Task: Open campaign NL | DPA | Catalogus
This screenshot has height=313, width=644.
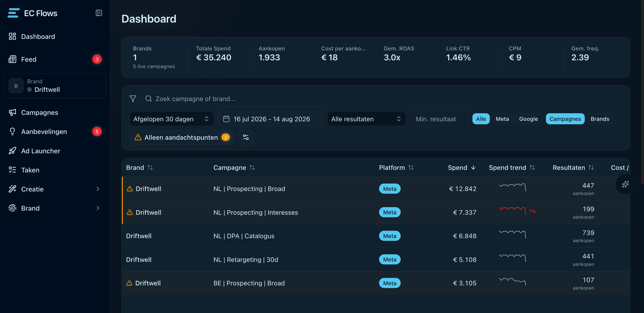Action: [x=244, y=236]
